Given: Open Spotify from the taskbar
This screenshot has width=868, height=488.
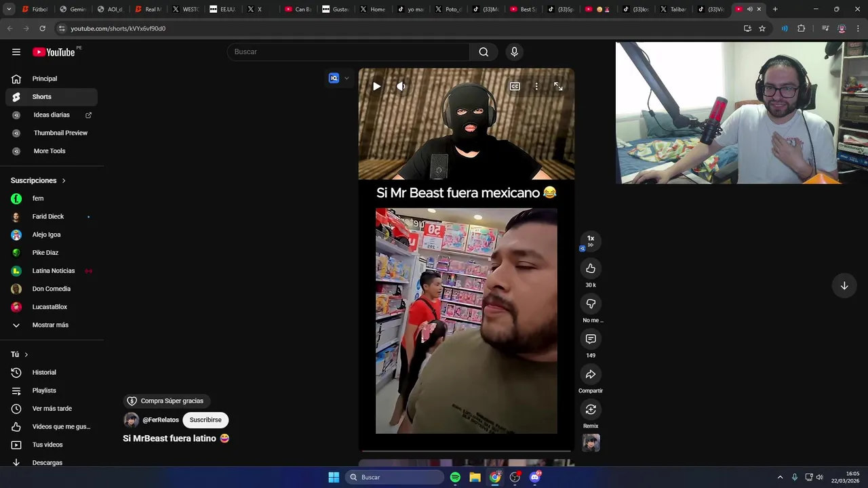Looking at the screenshot, I should click(455, 477).
